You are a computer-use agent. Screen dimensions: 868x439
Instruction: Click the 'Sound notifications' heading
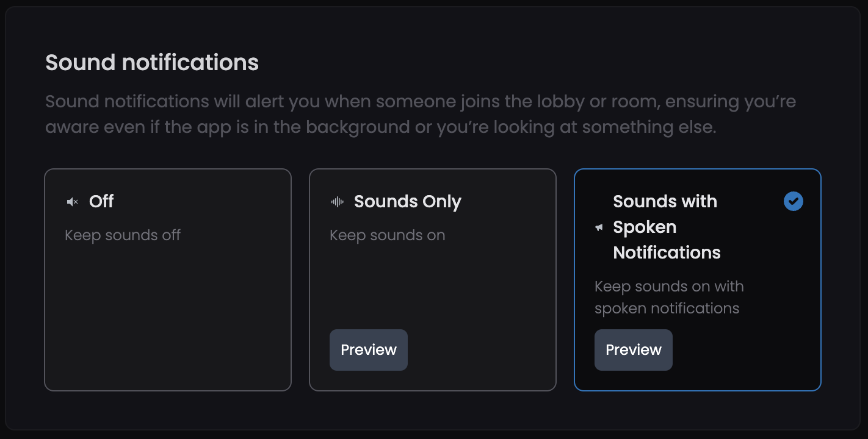click(x=152, y=63)
